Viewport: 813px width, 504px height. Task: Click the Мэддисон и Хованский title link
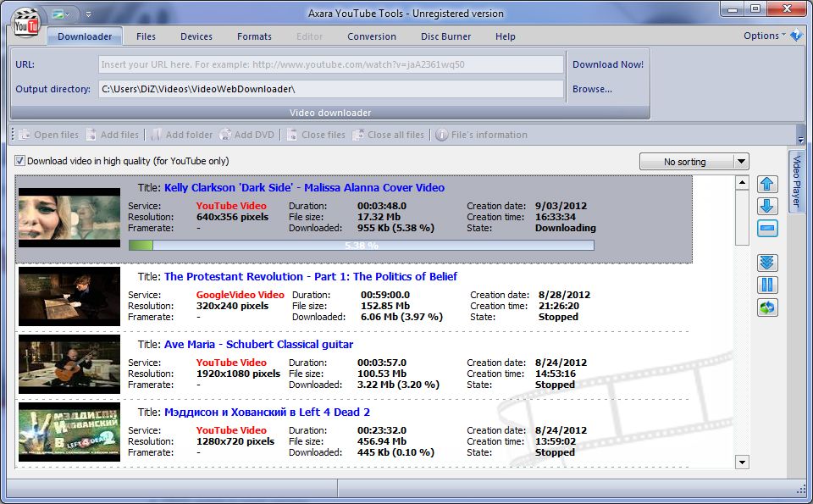pyautogui.click(x=267, y=413)
